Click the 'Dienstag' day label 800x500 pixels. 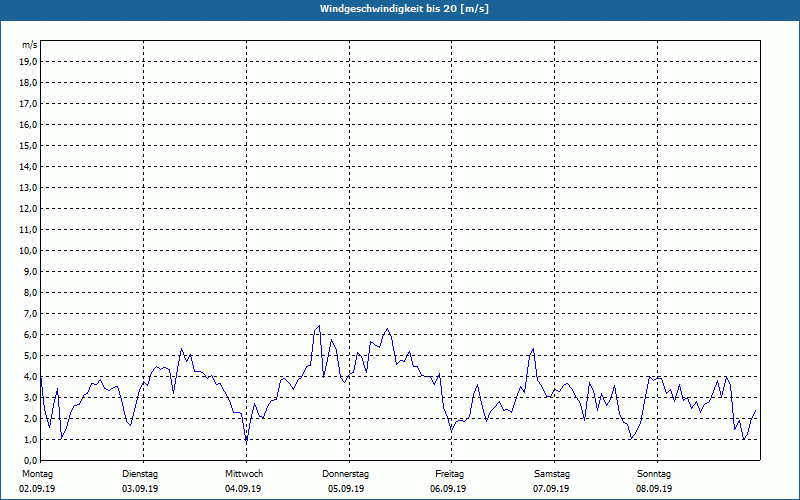click(140, 474)
